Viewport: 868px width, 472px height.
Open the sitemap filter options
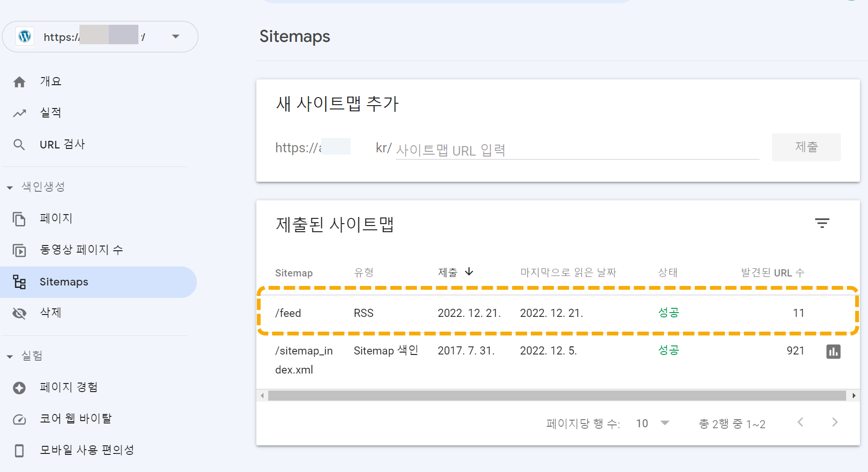(822, 223)
